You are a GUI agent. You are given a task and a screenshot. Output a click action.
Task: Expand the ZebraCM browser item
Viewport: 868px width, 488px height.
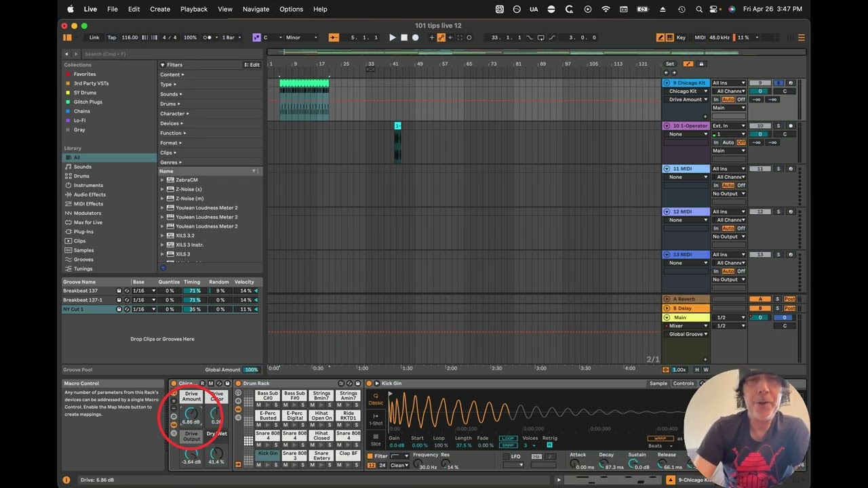tap(162, 180)
